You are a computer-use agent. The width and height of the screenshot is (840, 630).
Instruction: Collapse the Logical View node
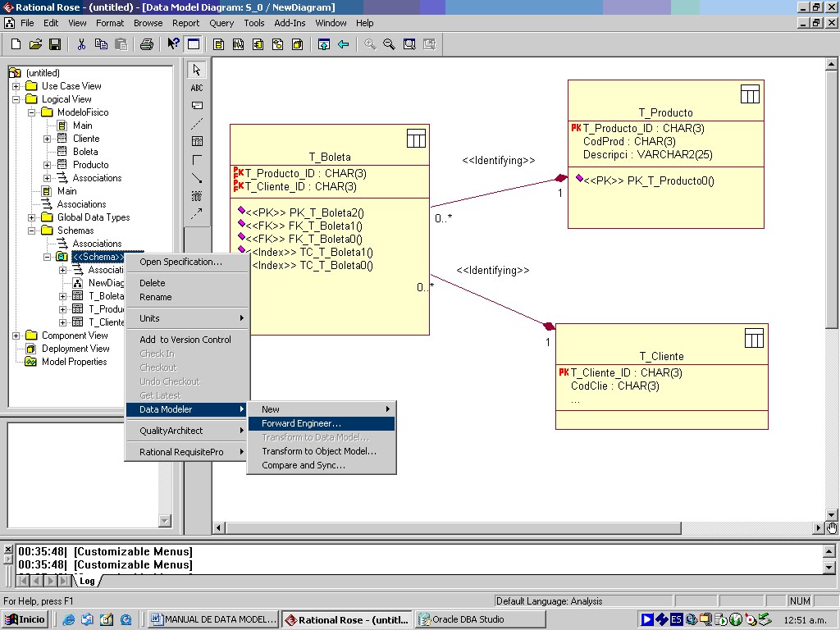[16, 99]
